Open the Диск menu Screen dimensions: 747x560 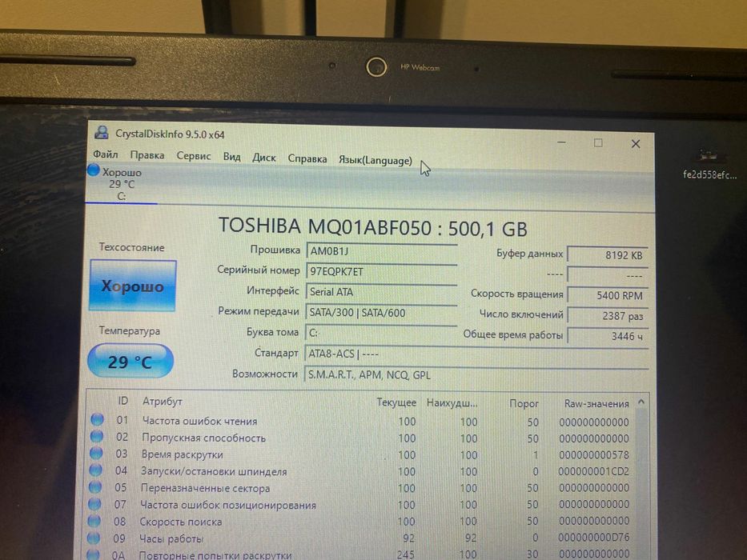264,158
